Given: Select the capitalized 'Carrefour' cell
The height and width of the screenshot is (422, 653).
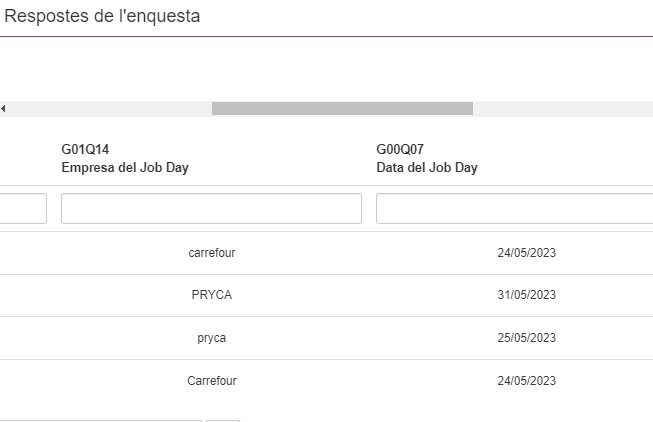Looking at the screenshot, I should click(x=212, y=381).
